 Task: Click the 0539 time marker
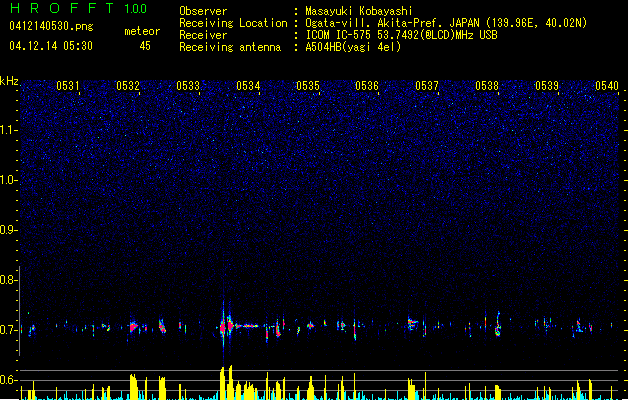[547, 85]
